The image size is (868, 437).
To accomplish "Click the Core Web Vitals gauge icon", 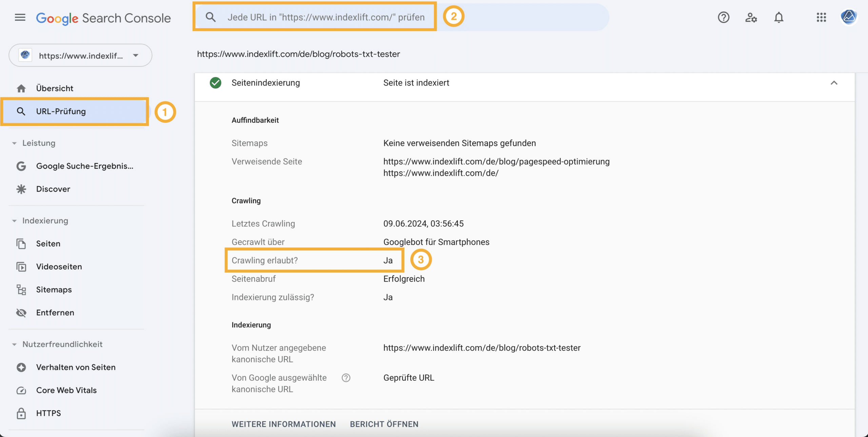I will pyautogui.click(x=21, y=391).
